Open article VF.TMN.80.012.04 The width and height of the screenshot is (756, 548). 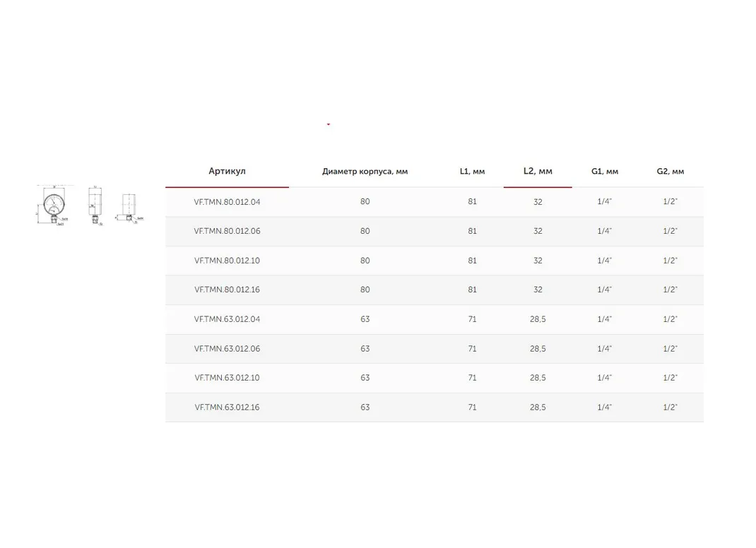tap(227, 202)
